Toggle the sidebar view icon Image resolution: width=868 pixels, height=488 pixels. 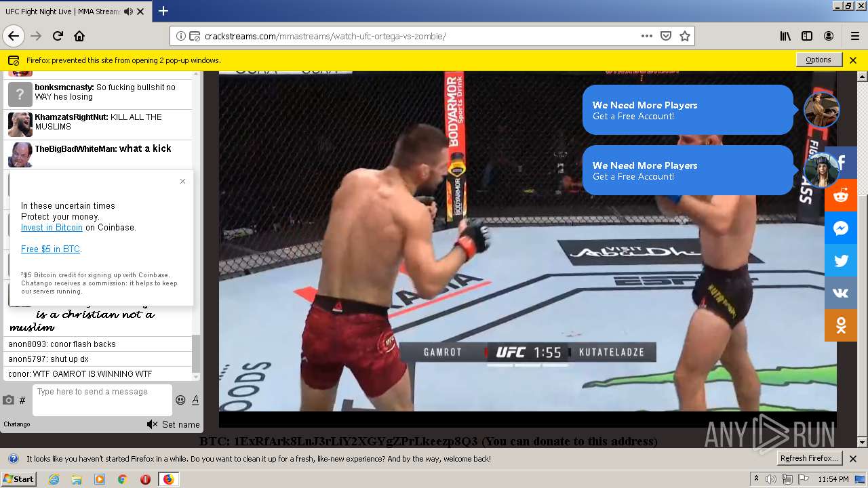pos(807,36)
